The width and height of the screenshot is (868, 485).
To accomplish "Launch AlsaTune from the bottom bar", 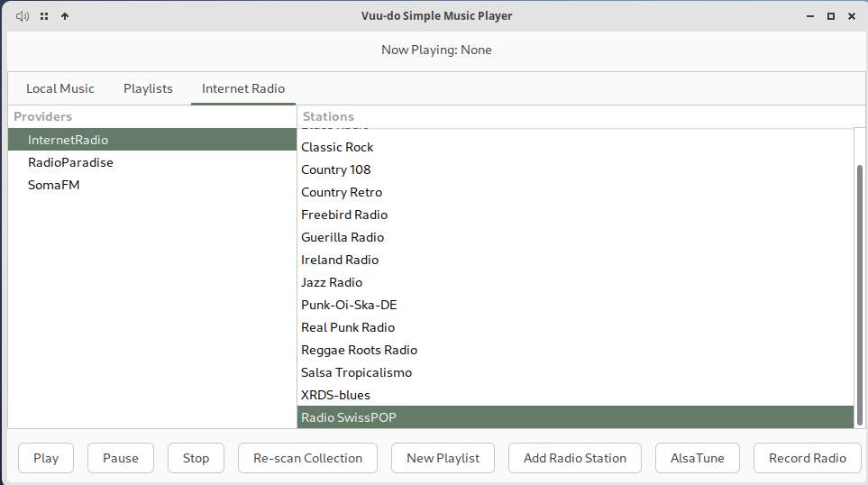I will (x=697, y=458).
